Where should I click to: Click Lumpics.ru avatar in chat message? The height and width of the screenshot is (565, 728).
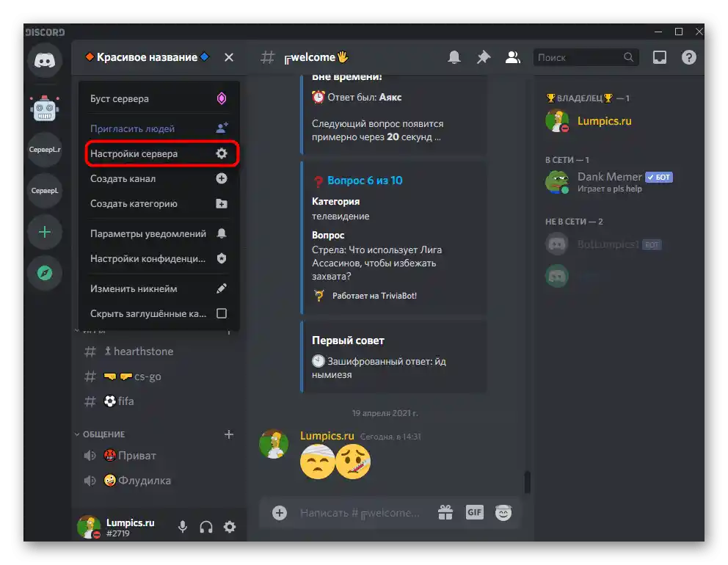pyautogui.click(x=274, y=444)
